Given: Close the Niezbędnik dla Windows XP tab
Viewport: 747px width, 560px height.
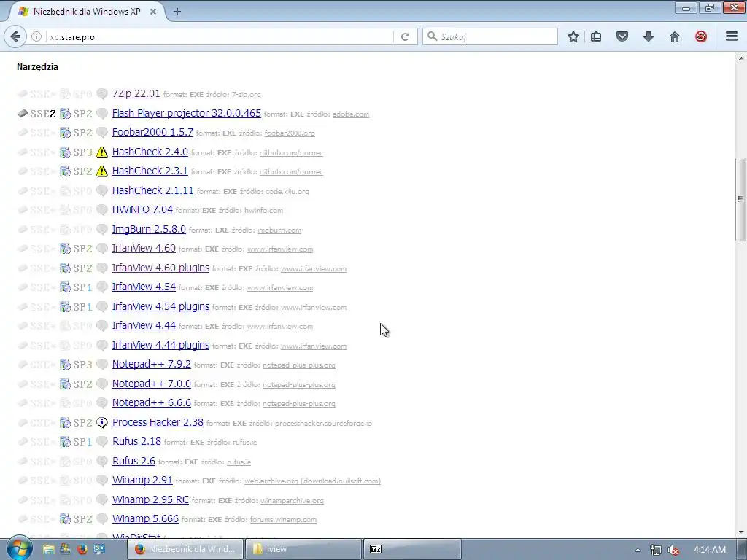Looking at the screenshot, I should click(x=153, y=12).
